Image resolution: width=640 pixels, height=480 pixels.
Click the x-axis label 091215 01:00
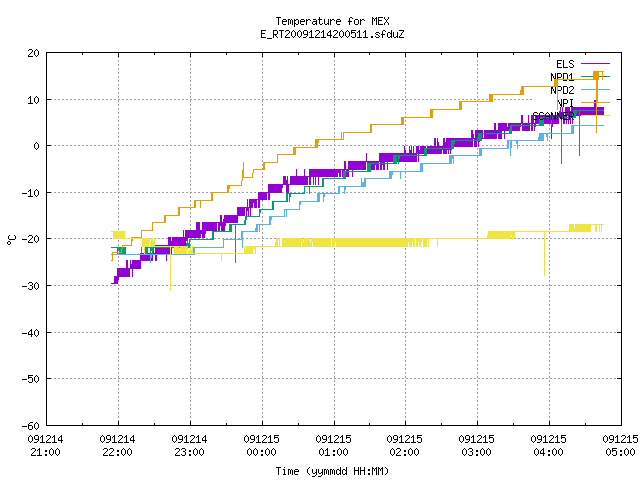tap(333, 446)
